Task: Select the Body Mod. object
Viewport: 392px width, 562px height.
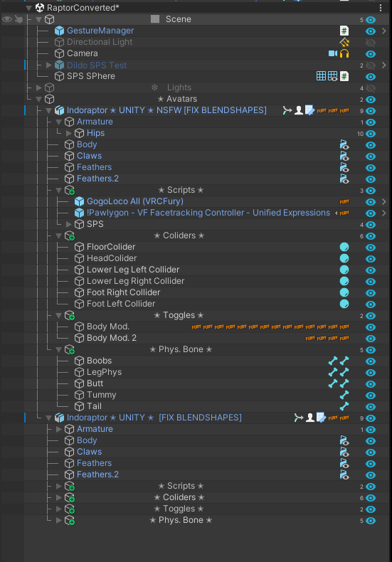Action: (108, 327)
